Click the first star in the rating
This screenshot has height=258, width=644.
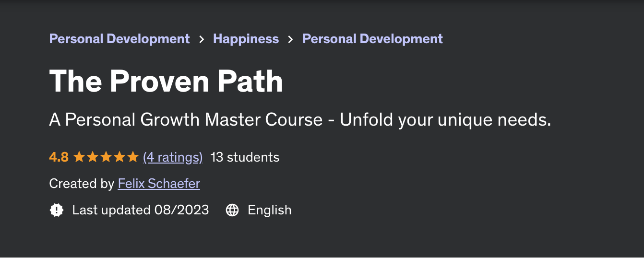click(79, 157)
